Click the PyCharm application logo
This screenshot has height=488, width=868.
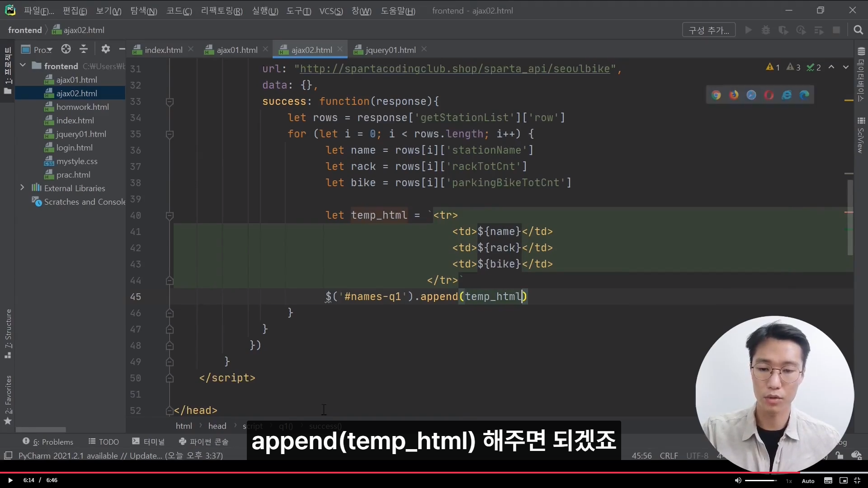point(10,10)
